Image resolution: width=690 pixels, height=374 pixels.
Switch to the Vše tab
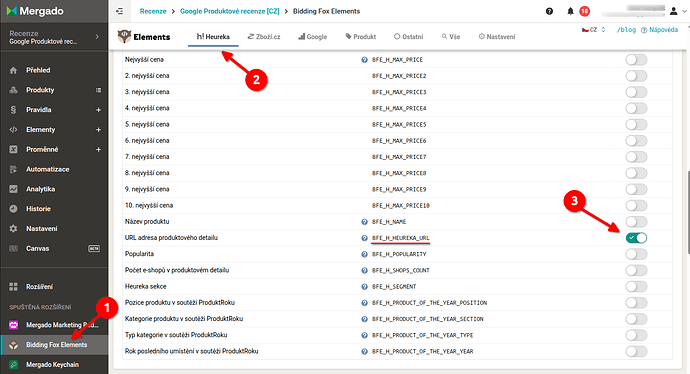coord(451,37)
